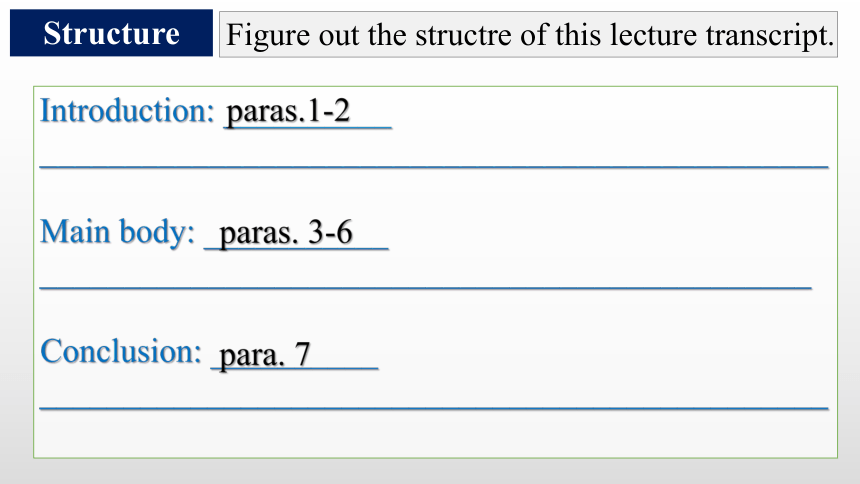Viewport: 860px width, 484px height.
Task: Click the long blank line under Main body
Action: [426, 287]
